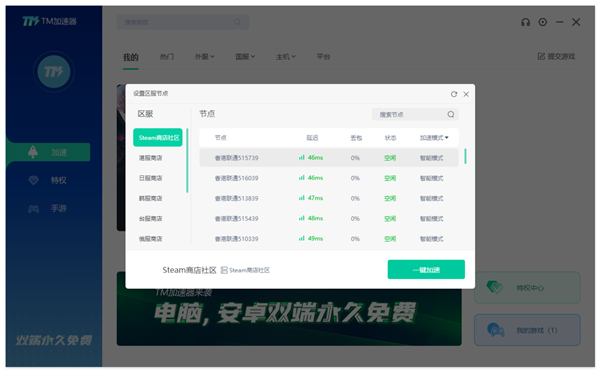The height and width of the screenshot is (372, 600).
Task: Click the magnifier icon in 搜索节点 box
Action: 451,114
